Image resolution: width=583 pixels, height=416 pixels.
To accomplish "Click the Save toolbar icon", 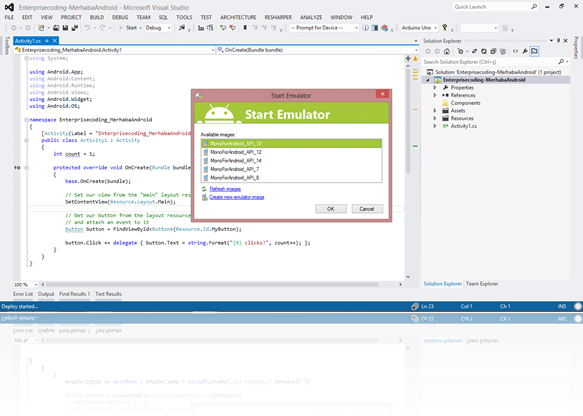I will [x=65, y=28].
